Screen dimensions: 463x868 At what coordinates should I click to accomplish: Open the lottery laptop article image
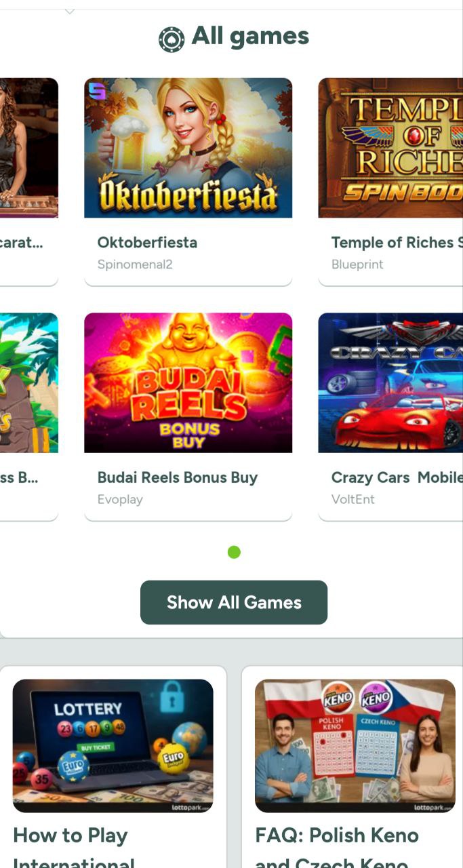[x=113, y=746]
